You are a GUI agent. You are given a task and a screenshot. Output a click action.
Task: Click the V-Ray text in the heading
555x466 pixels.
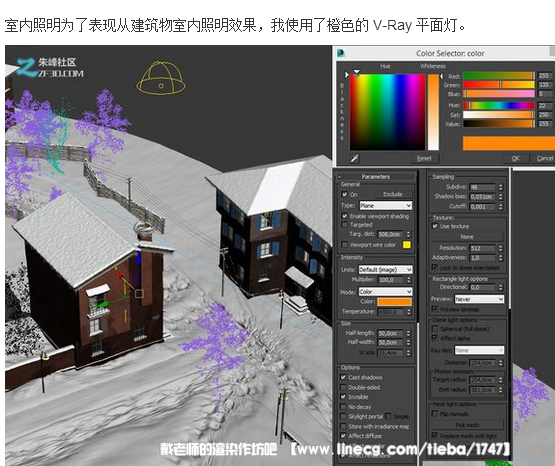pyautogui.click(x=392, y=25)
